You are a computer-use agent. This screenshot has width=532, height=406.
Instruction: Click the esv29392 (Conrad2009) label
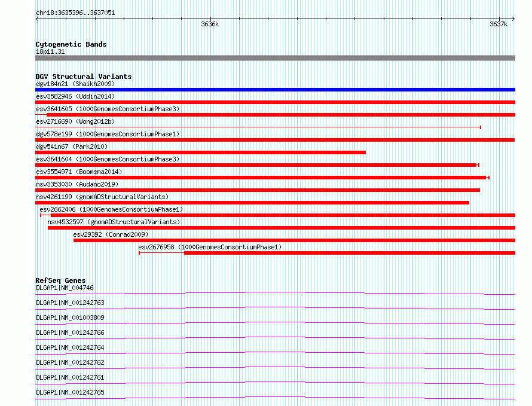(x=111, y=234)
